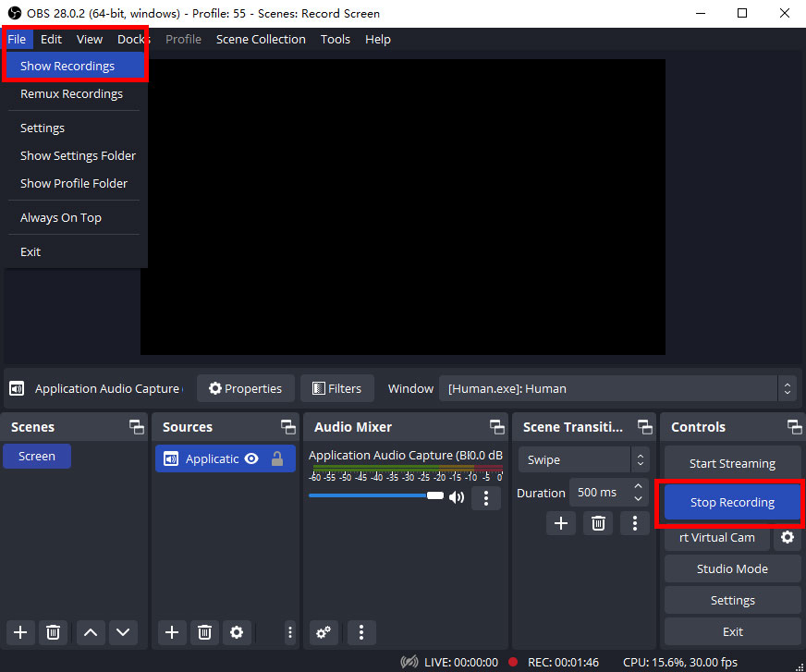
Task: Click the audio level meter bar
Action: tap(408, 468)
